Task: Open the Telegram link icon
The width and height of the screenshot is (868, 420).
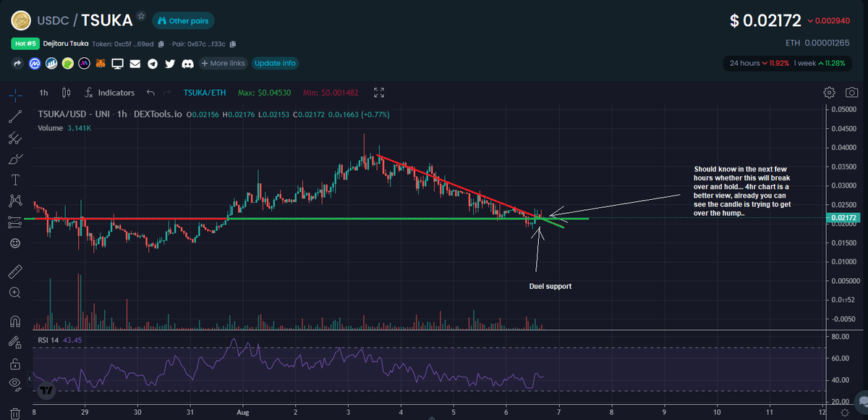Action: (153, 64)
